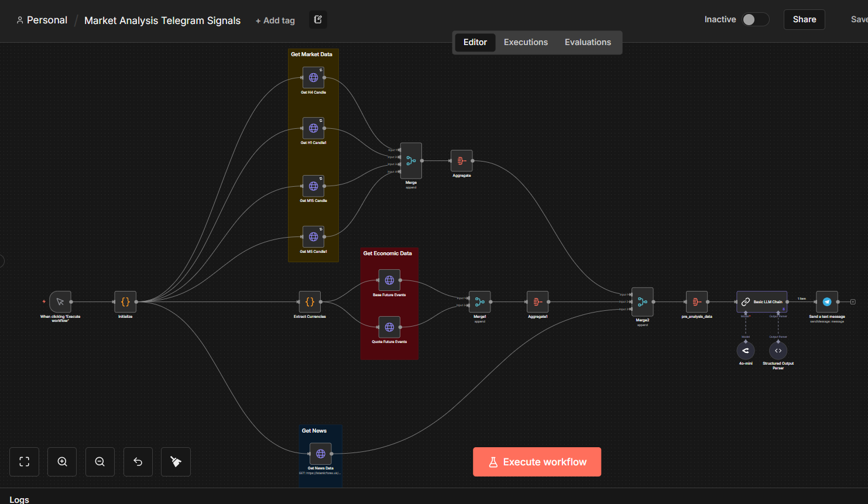Open the Structured Output Parser node

778,350
